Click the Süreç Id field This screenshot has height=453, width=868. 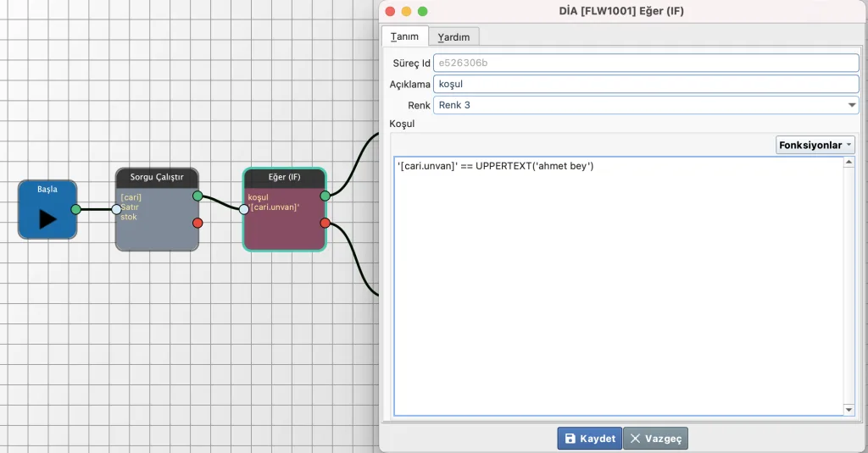pyautogui.click(x=644, y=64)
